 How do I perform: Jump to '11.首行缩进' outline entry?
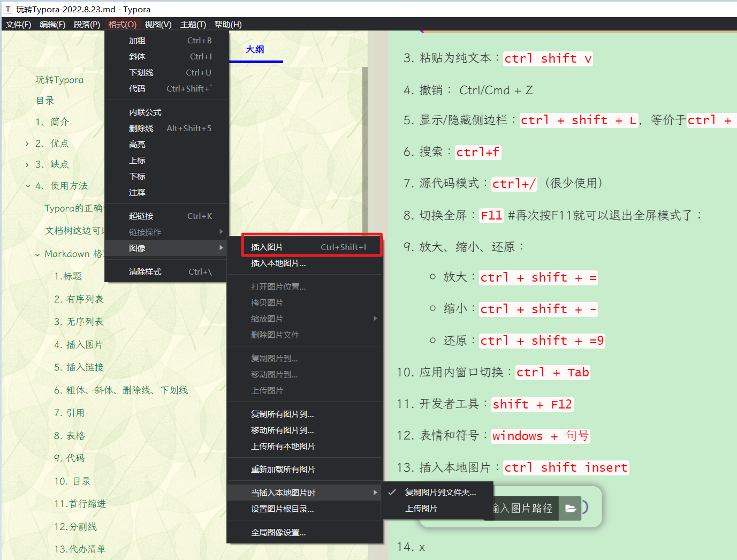click(x=80, y=504)
